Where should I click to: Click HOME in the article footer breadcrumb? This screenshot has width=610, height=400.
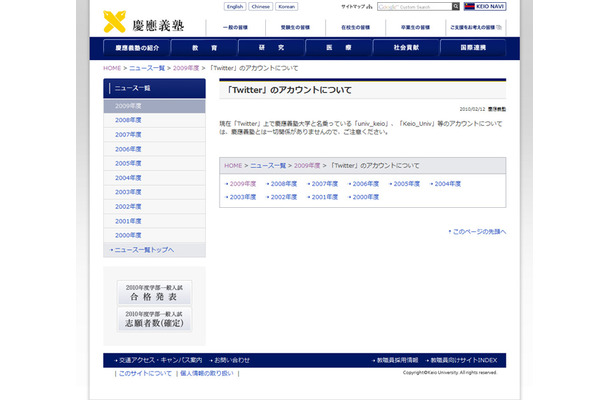tap(233, 166)
